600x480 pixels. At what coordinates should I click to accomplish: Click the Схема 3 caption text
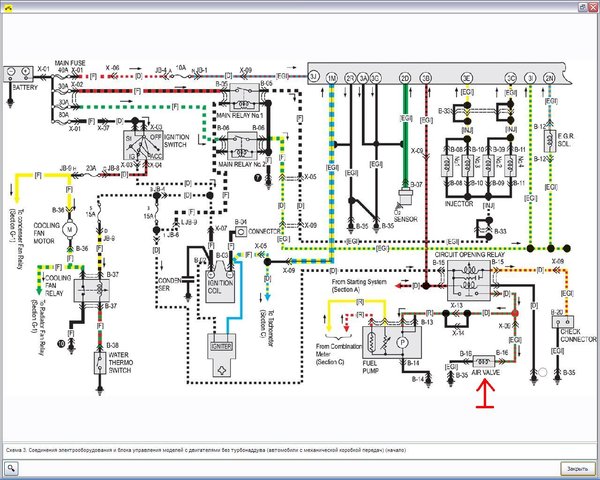[x=206, y=450]
